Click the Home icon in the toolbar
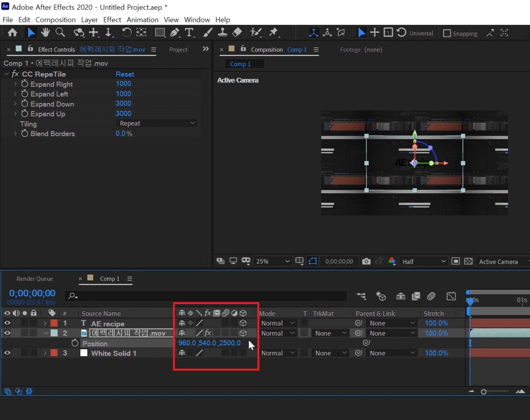This screenshot has height=420, width=530. coord(12,33)
